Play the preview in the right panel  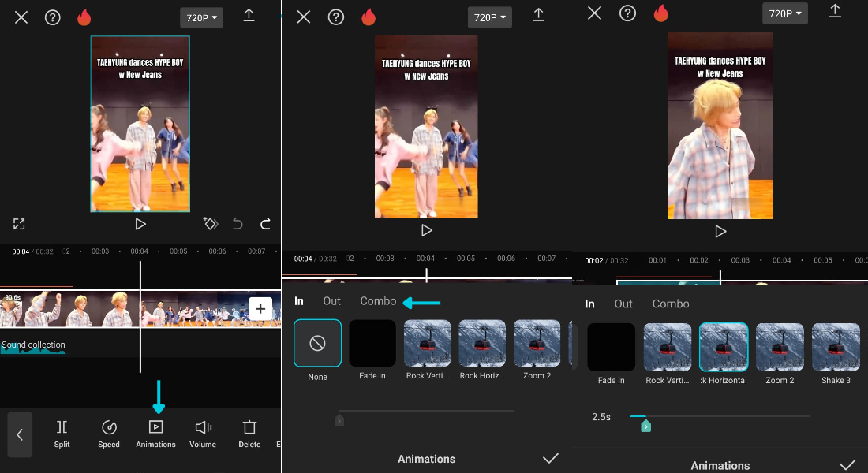tap(720, 231)
